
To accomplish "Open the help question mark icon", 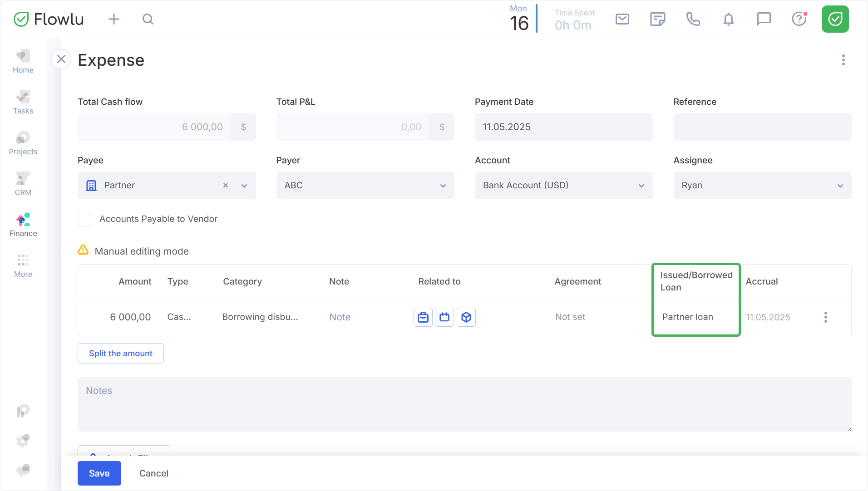I will 799,19.
